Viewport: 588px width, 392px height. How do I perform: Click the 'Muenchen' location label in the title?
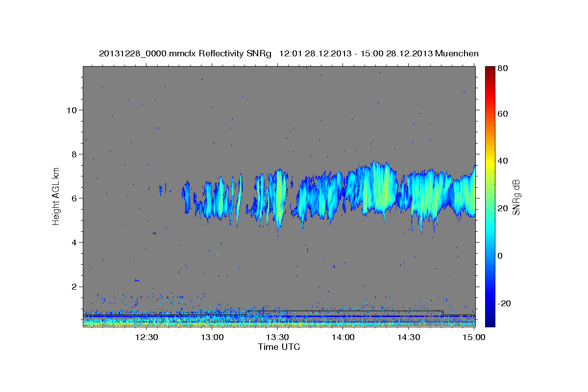457,53
